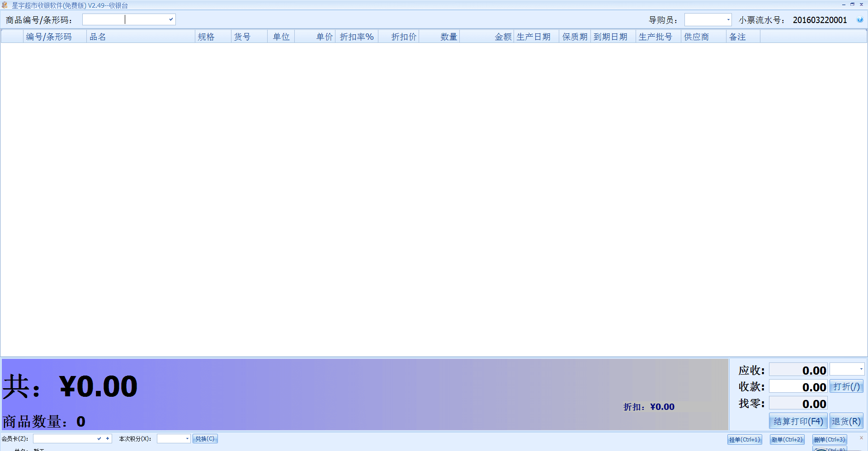Click the 找零 amount field
Viewport: 868px width, 451px height.
[798, 403]
